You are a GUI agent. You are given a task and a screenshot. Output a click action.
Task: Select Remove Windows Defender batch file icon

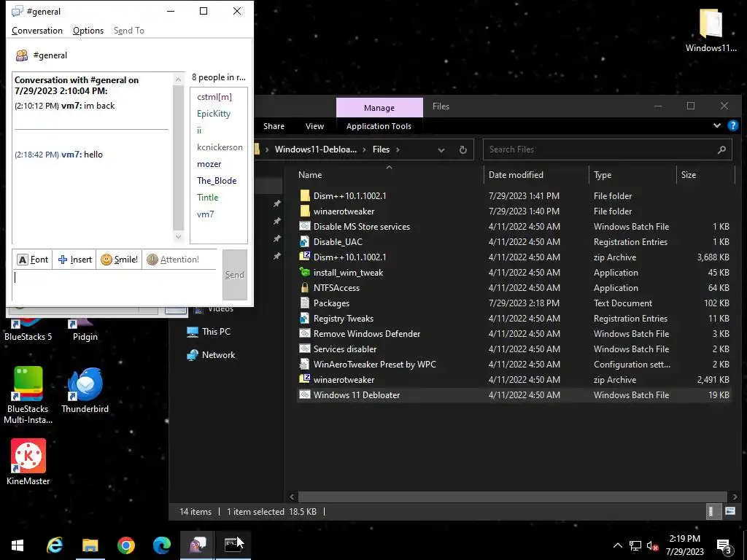pyautogui.click(x=305, y=333)
